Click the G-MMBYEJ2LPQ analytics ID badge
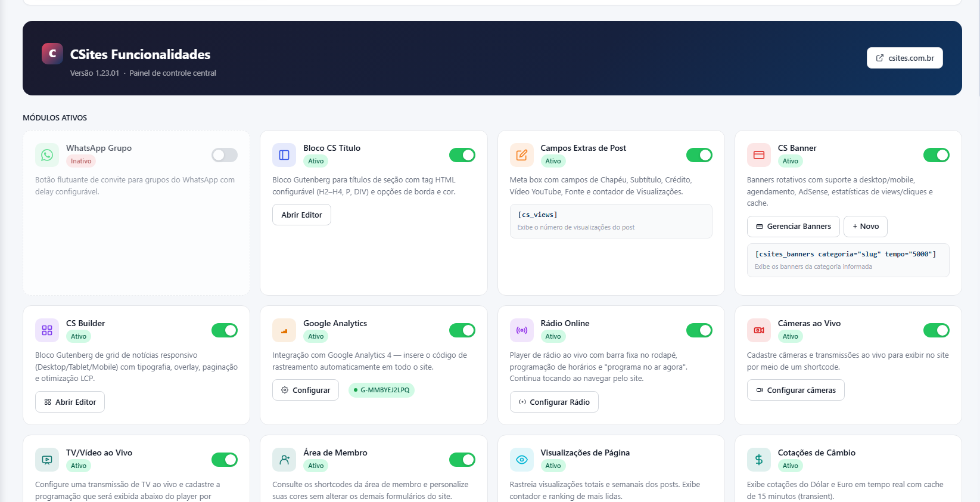Screen dimensions: 980x502 pos(381,390)
